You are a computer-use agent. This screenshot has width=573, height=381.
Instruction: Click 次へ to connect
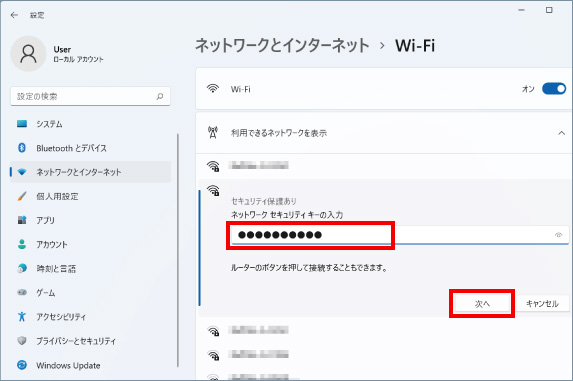point(482,304)
